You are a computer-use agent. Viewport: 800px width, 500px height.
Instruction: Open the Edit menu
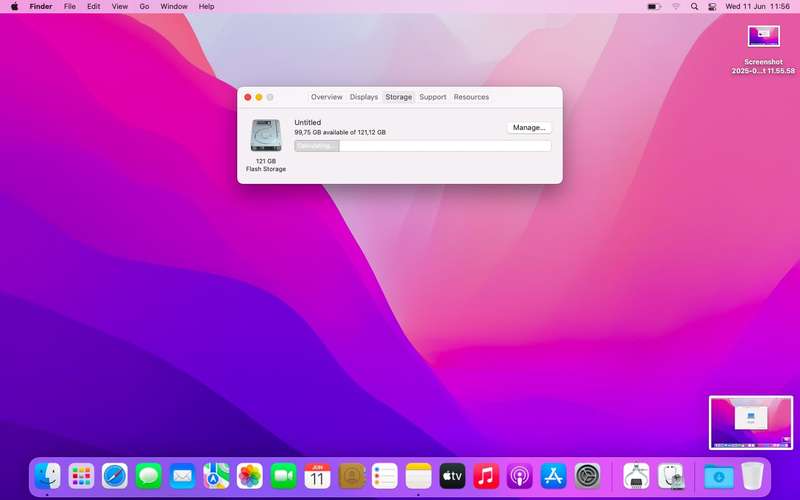pyautogui.click(x=93, y=7)
